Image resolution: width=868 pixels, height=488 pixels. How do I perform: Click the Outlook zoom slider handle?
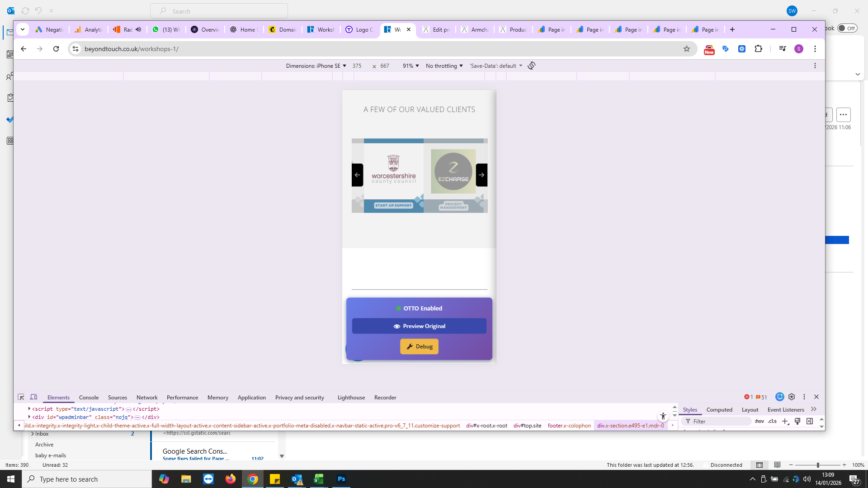tap(818, 465)
